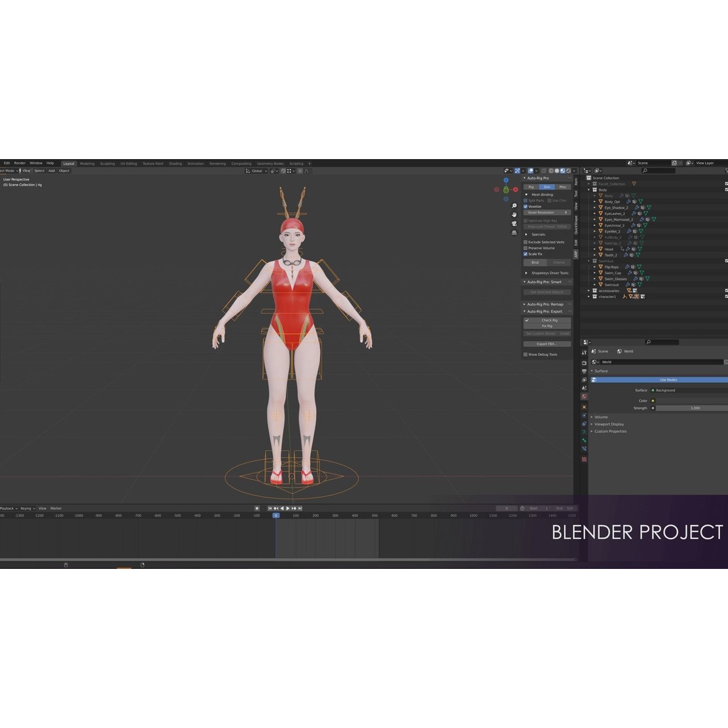Viewport: 728px width, 728px height.
Task: Click the blue Z axis on navigation gizmo
Action: pyautogui.click(x=506, y=180)
